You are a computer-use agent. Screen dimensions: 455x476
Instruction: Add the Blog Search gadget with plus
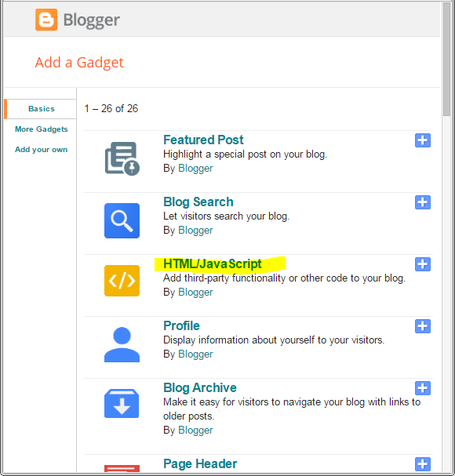pos(423,202)
